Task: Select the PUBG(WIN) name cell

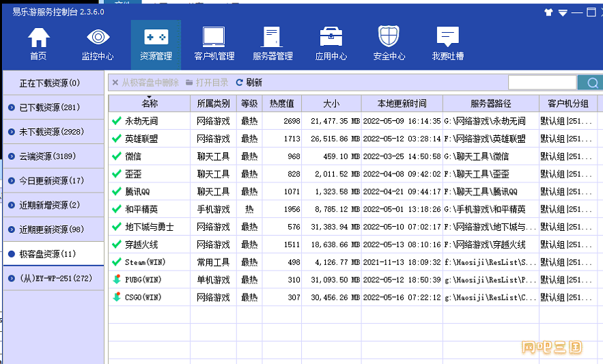Action: [143, 279]
